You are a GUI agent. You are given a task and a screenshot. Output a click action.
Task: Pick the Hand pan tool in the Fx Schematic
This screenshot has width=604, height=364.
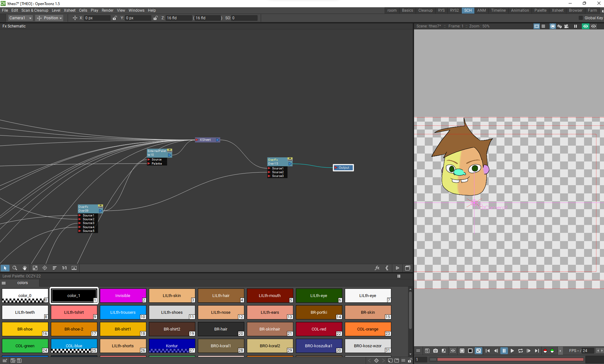point(25,268)
